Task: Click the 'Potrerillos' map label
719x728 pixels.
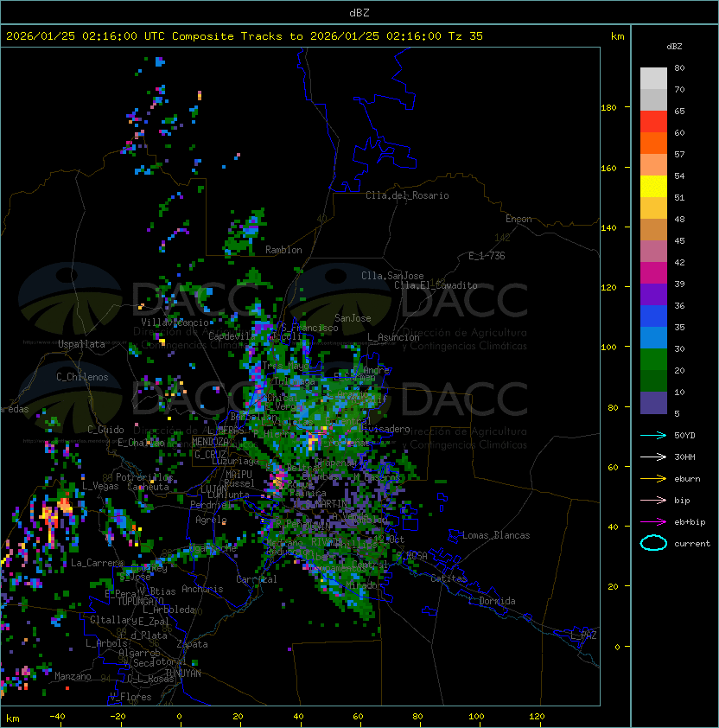Action: [x=144, y=477]
